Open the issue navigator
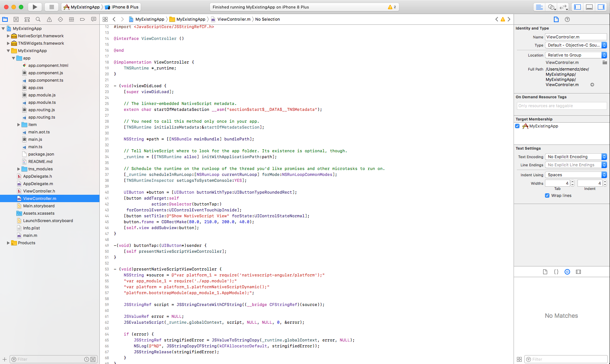This screenshot has height=364, width=610. coord(49,19)
